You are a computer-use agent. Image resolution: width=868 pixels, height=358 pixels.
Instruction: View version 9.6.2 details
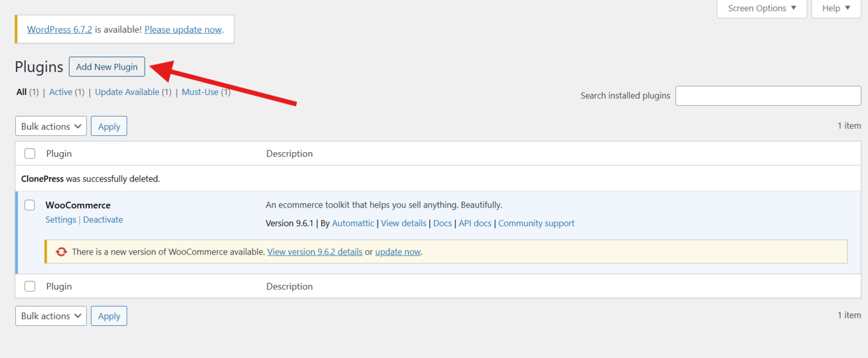[x=315, y=251]
